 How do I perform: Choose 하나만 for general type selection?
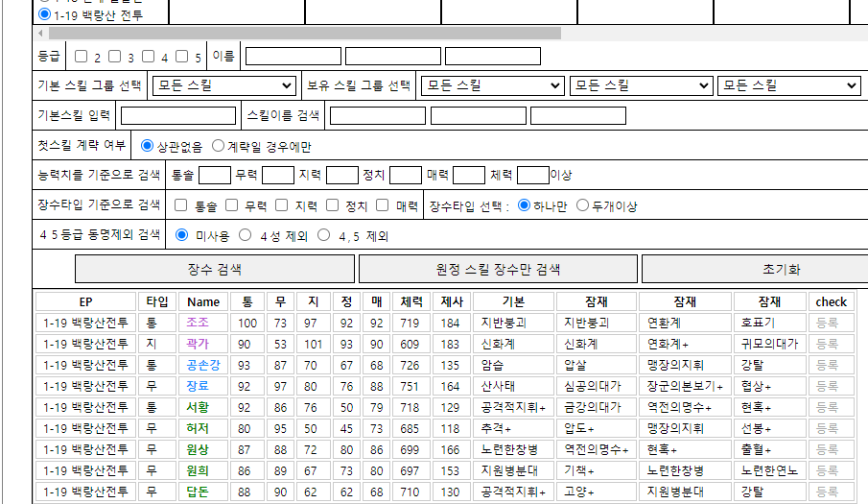(x=524, y=205)
